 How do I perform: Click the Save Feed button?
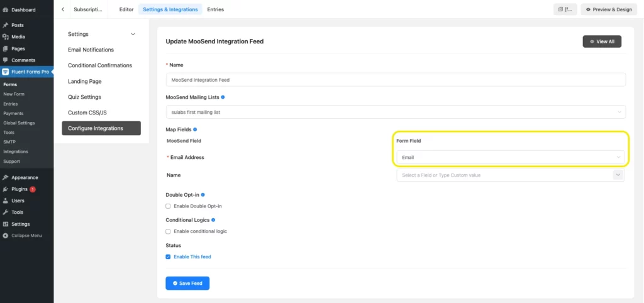187,284
